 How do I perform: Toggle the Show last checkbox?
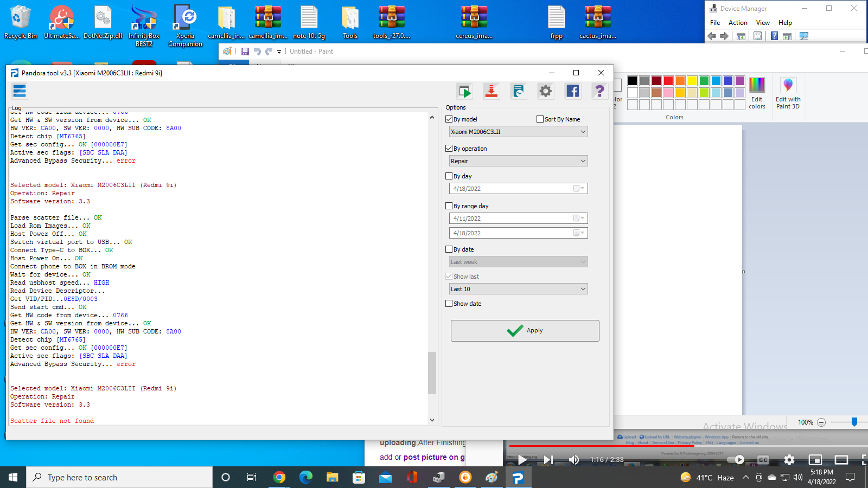tap(449, 277)
